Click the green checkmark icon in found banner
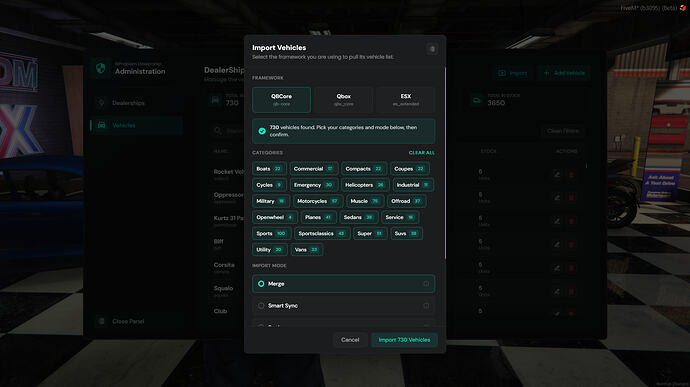This screenshot has width=690, height=387. (262, 131)
